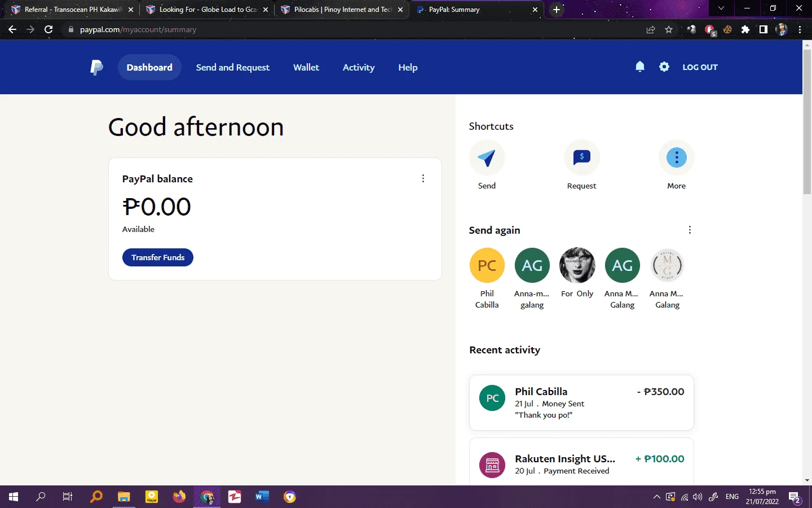Choose the For Only contact photo
Screen dimensions: 812x508
tap(577, 265)
